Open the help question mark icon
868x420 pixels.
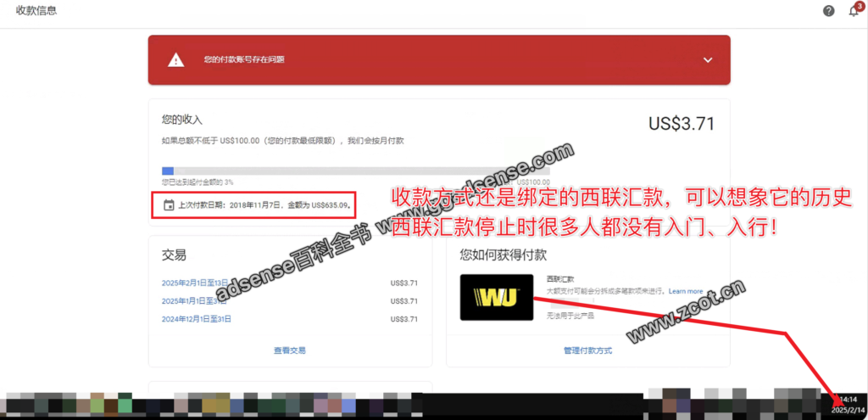(829, 10)
